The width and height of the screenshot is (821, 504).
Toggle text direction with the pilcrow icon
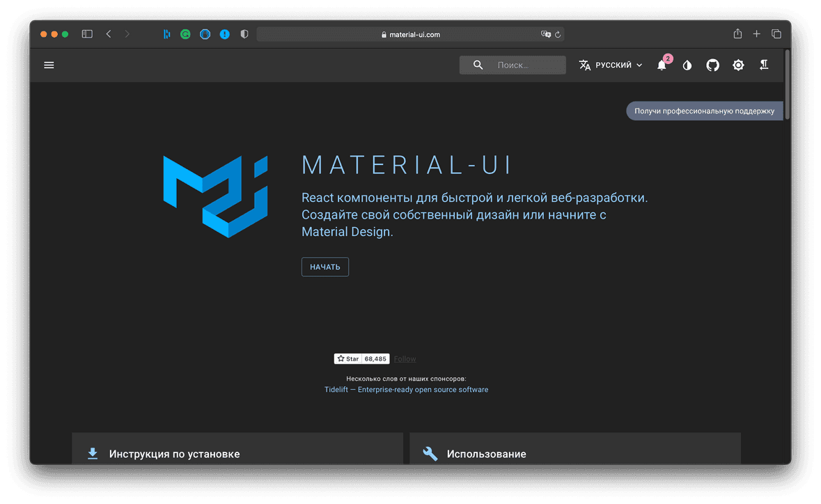pyautogui.click(x=763, y=65)
